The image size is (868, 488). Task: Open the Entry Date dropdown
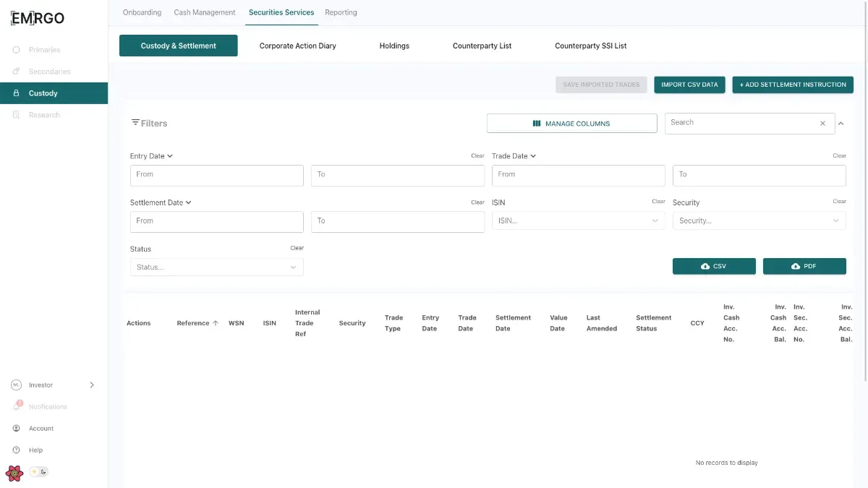click(151, 156)
